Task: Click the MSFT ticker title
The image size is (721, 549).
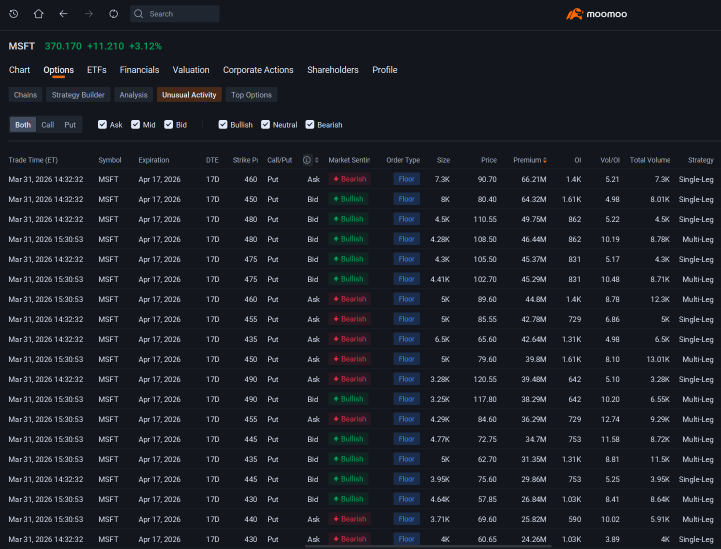Action: point(22,46)
